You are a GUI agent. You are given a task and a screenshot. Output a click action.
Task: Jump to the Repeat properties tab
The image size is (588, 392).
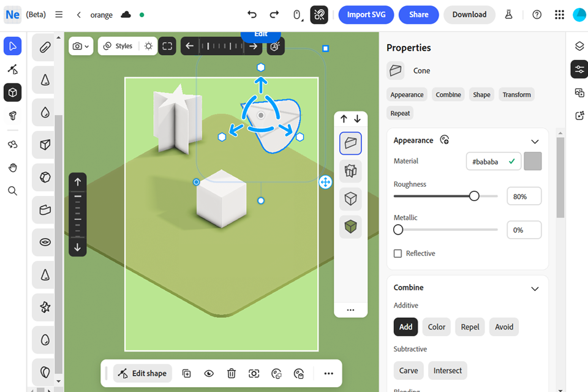(400, 113)
